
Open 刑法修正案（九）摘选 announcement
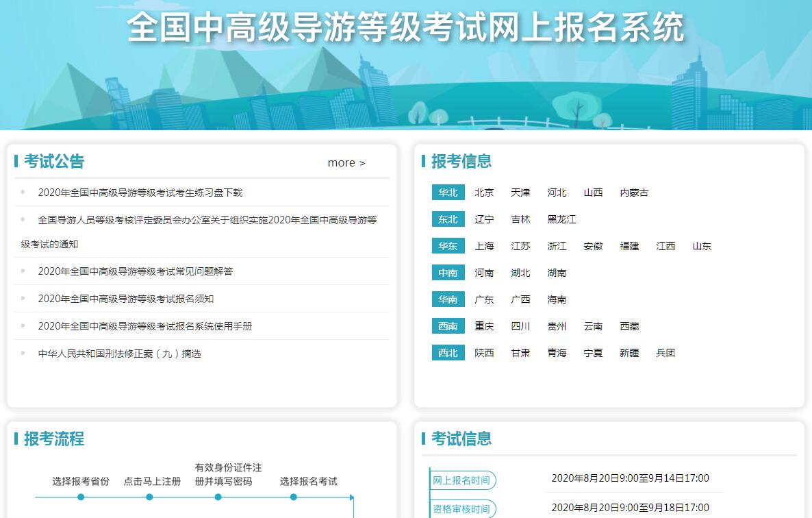(x=120, y=354)
